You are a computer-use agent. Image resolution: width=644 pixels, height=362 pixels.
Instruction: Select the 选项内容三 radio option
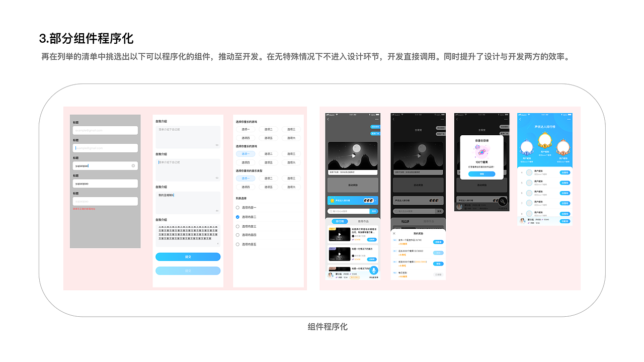tap(237, 226)
